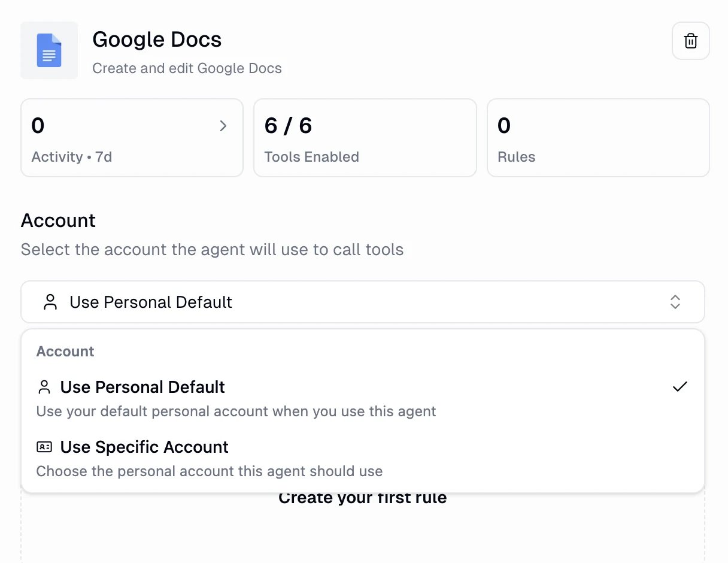The image size is (728, 563).
Task: Click Use your default personal account description
Action: click(x=236, y=411)
